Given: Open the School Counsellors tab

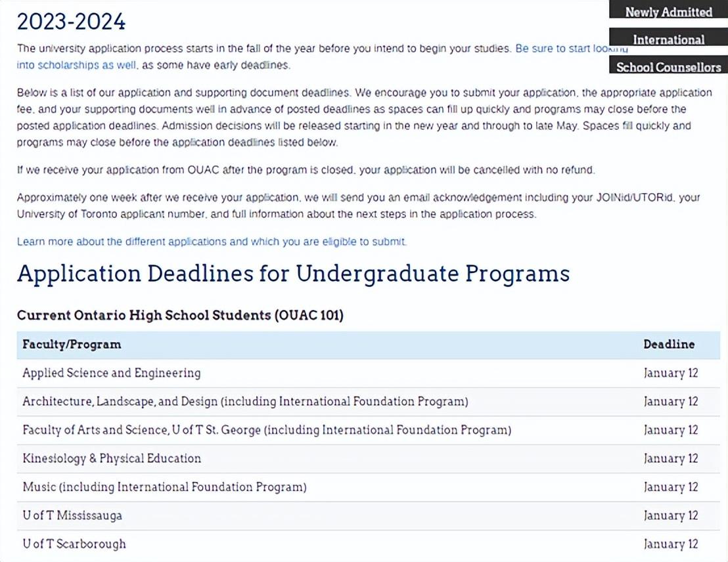Looking at the screenshot, I should 668,67.
